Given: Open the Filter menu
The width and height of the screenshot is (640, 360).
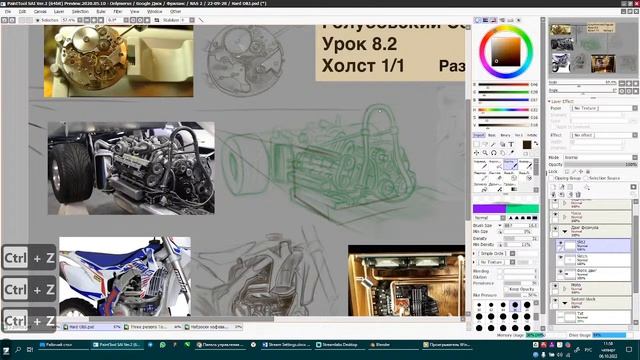Looking at the screenshot, I should click(118, 11).
